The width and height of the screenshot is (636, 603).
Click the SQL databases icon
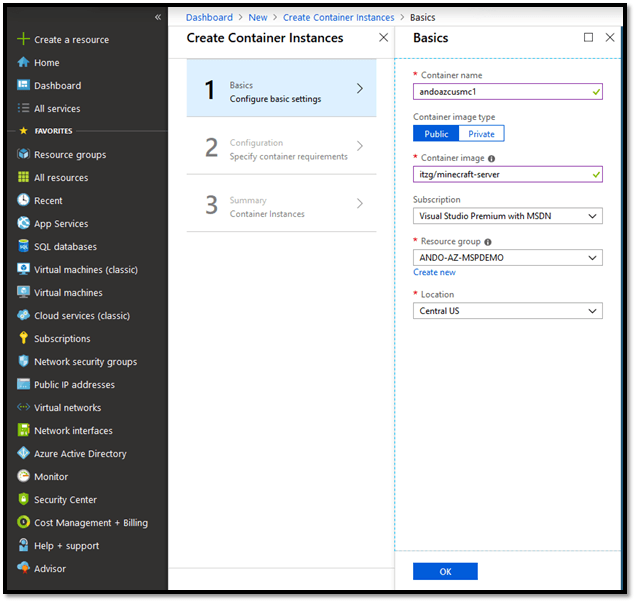[x=23, y=246]
